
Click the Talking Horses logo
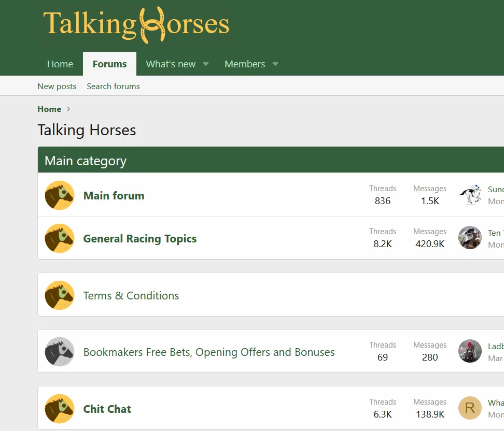coord(136,25)
